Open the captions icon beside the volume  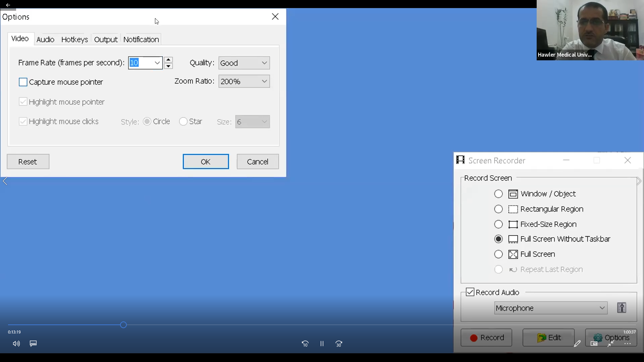pyautogui.click(x=33, y=344)
